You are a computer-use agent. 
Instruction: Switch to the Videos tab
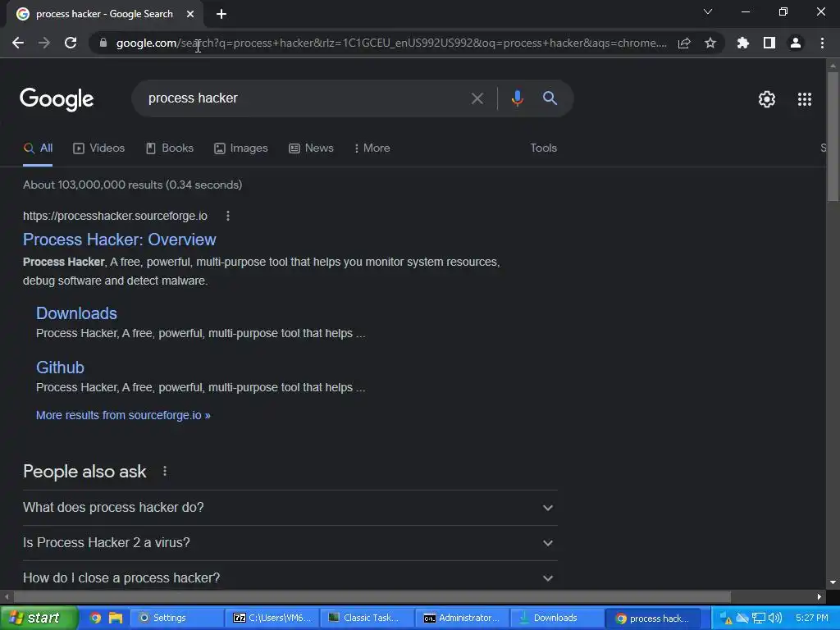[x=99, y=148]
